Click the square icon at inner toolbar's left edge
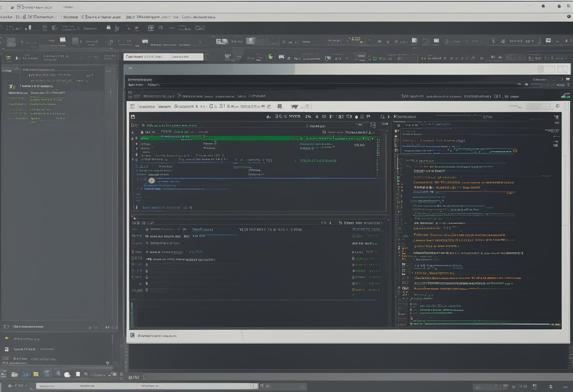573x392 pixels. point(132,107)
